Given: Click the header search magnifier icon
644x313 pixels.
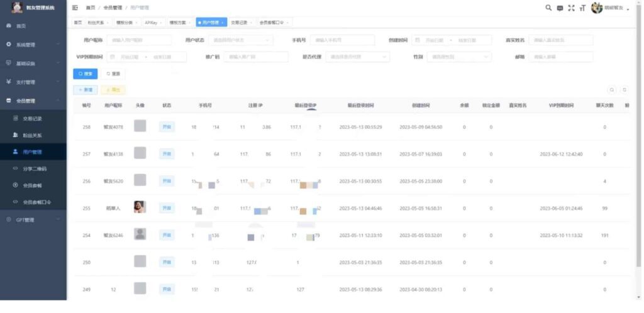Looking at the screenshot, I should 548,8.
